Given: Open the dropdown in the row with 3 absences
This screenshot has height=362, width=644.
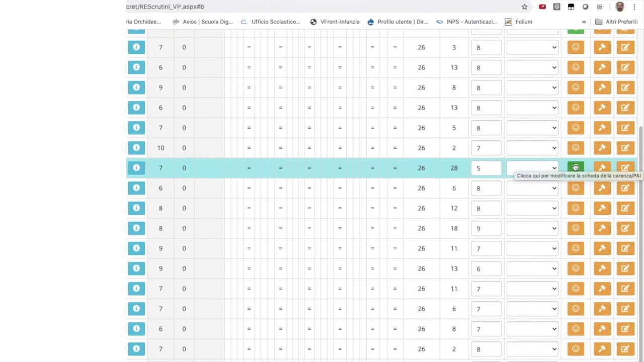Looking at the screenshot, I should pos(532,47).
